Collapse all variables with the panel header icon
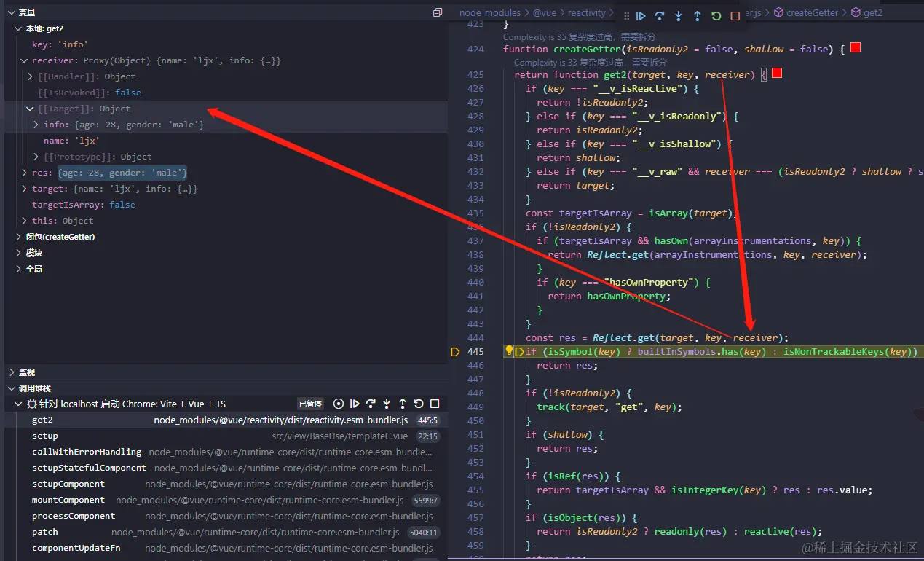This screenshot has width=924, height=561. 438,12
